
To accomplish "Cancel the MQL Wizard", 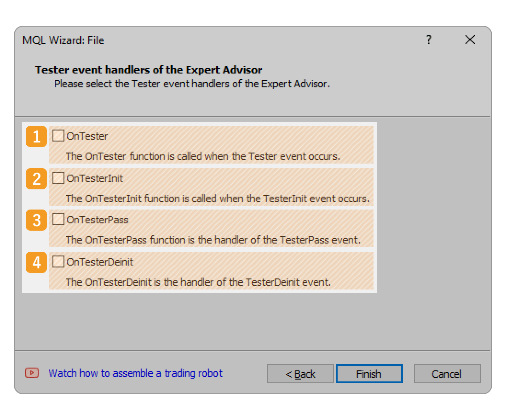I will (447, 374).
